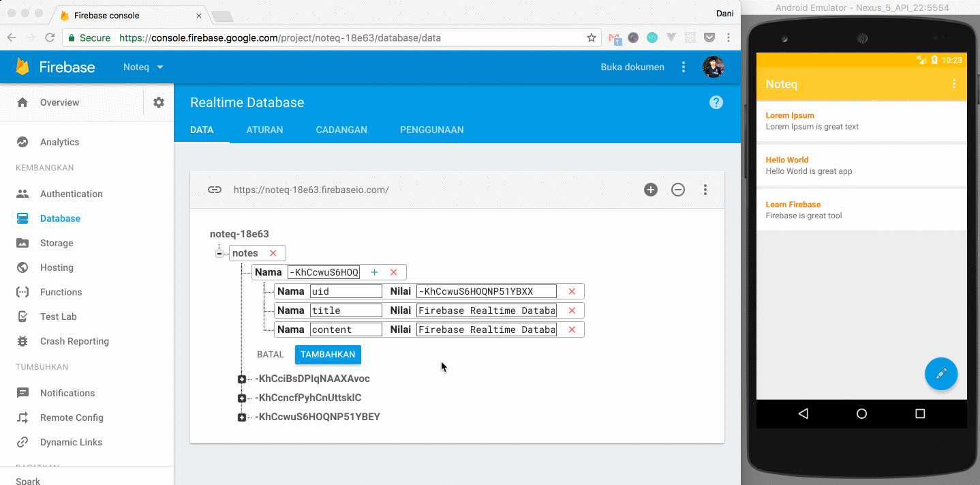Click the Firebase logo icon
This screenshot has width=980, height=485.
coord(22,67)
